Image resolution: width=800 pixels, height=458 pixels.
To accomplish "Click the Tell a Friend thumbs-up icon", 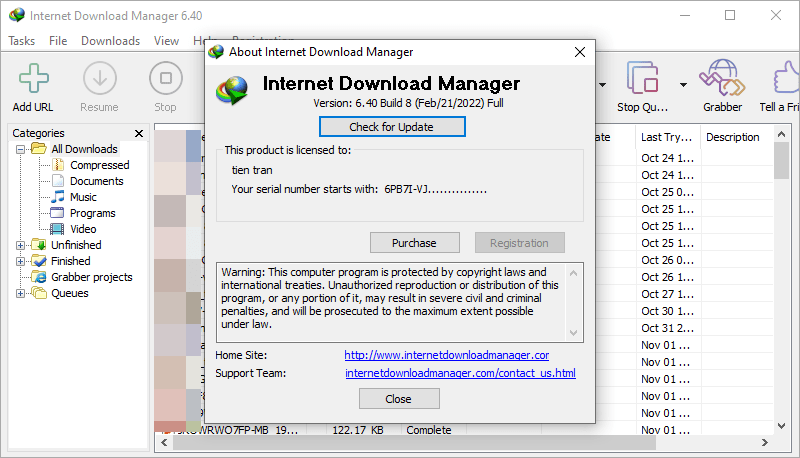I will point(786,78).
